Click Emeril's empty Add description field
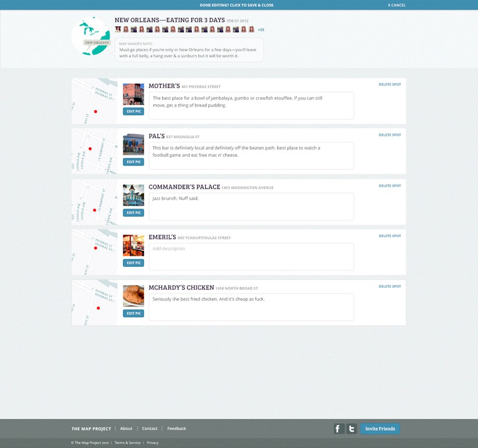 [251, 257]
